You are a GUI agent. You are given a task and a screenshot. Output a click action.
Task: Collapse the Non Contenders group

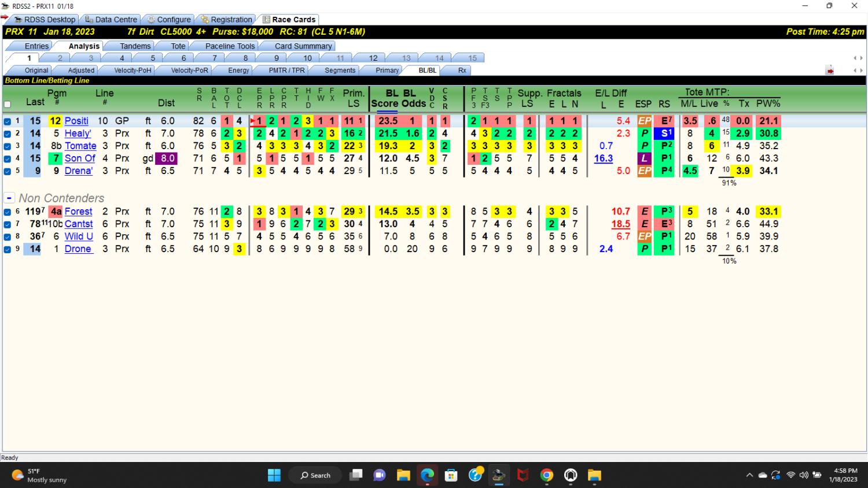[x=9, y=198]
